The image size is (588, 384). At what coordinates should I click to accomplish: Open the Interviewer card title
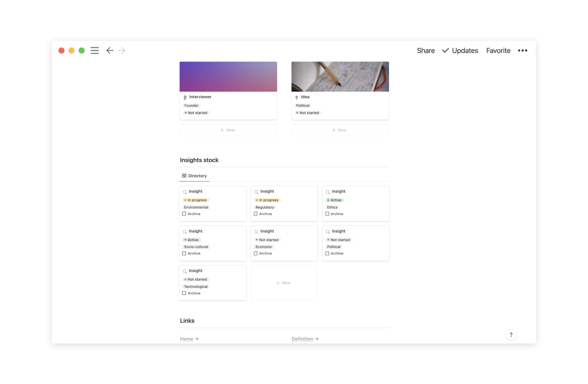pyautogui.click(x=200, y=97)
